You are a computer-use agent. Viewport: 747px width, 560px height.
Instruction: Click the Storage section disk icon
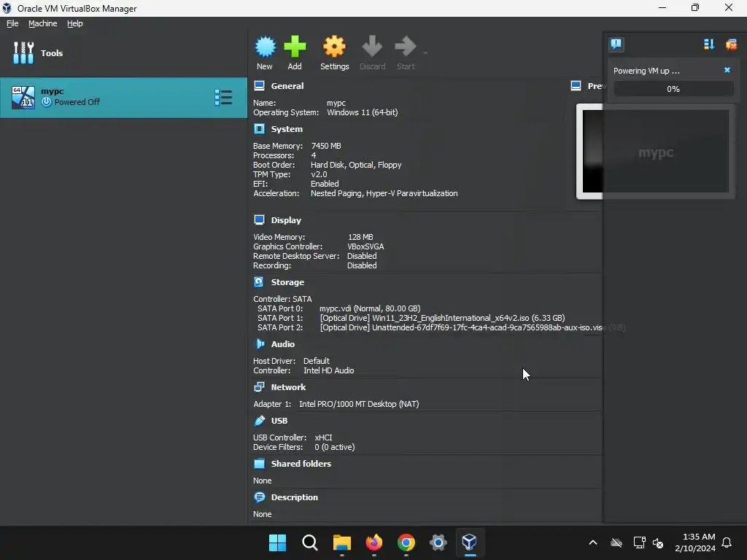[259, 282]
